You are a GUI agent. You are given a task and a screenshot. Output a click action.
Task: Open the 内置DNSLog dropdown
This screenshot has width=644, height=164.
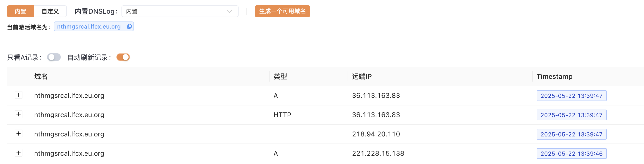tap(180, 11)
